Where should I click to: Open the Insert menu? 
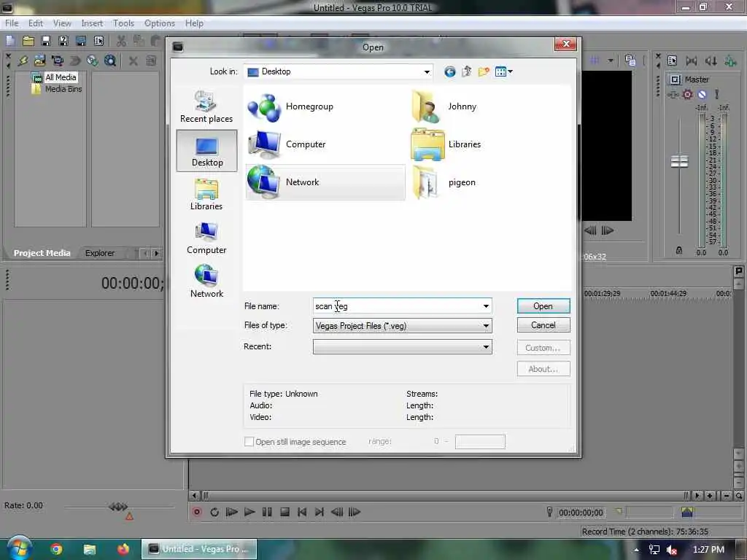[x=92, y=23]
